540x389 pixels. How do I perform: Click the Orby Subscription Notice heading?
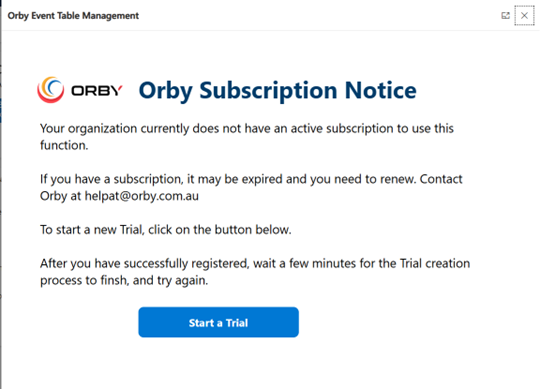point(278,91)
